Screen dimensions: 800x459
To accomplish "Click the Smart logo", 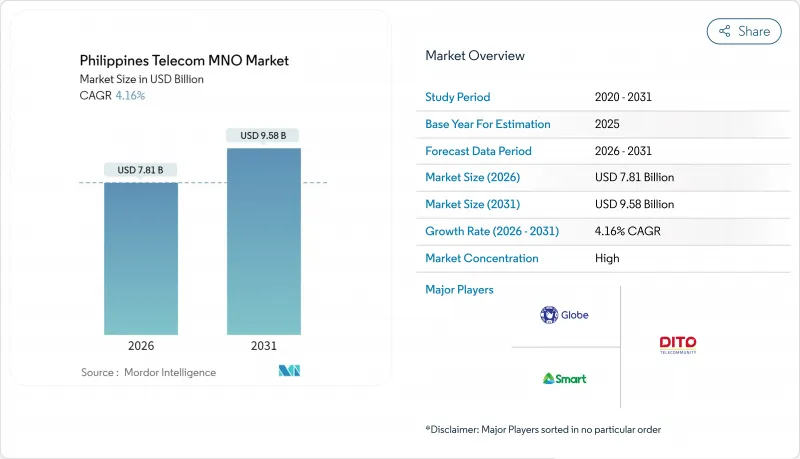I will 564,378.
